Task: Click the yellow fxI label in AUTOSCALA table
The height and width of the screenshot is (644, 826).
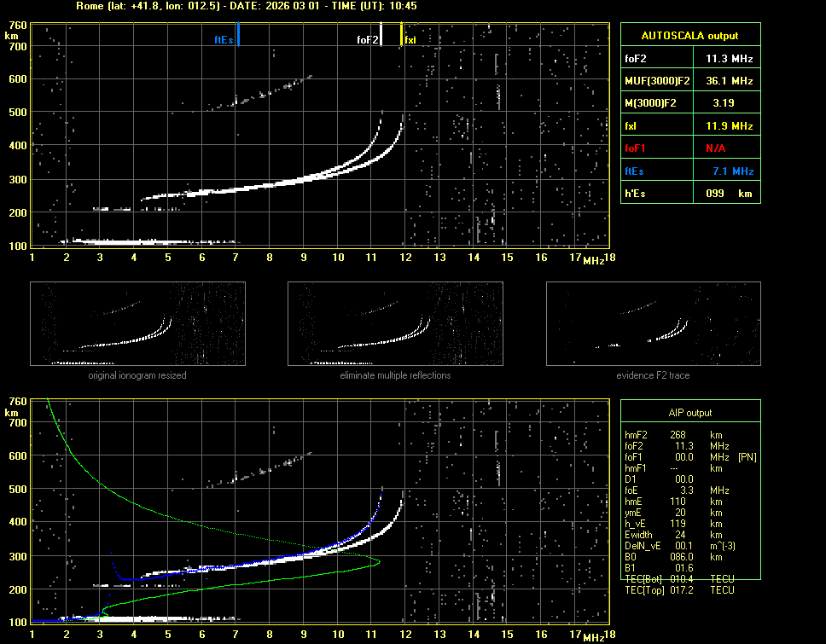Action: 631,126
